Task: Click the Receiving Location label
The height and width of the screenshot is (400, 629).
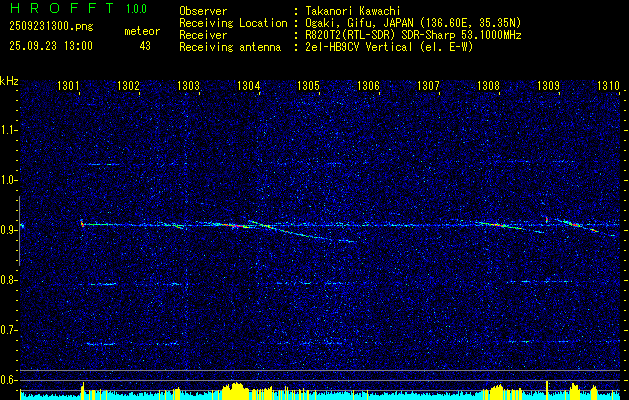Action: point(233,23)
